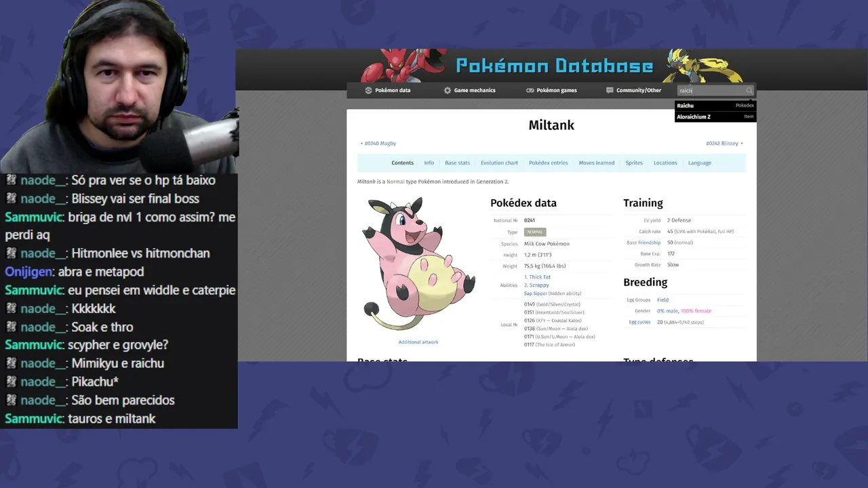Viewport: 868px width, 488px height.
Task: Click the '100% female' gender text
Action: 696,311
